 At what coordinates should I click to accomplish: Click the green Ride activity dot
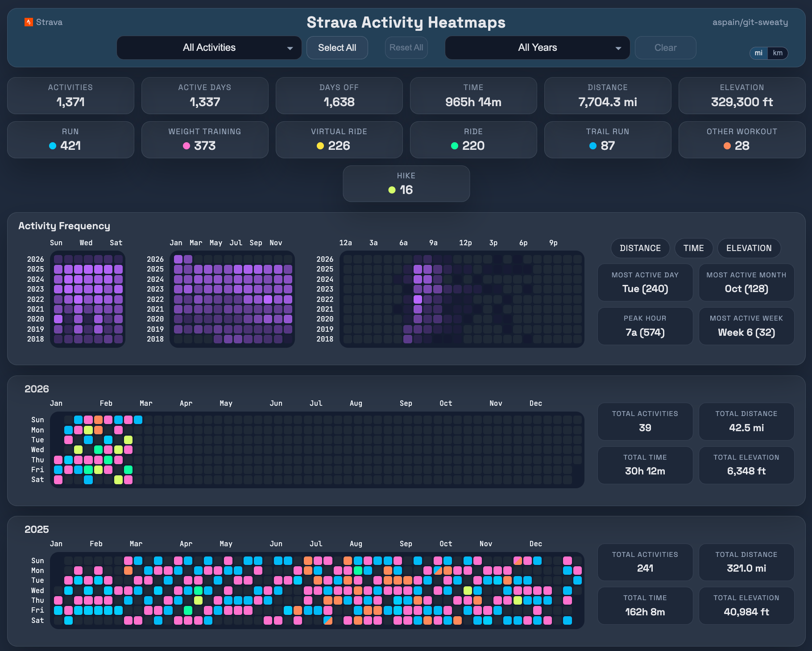[455, 146]
